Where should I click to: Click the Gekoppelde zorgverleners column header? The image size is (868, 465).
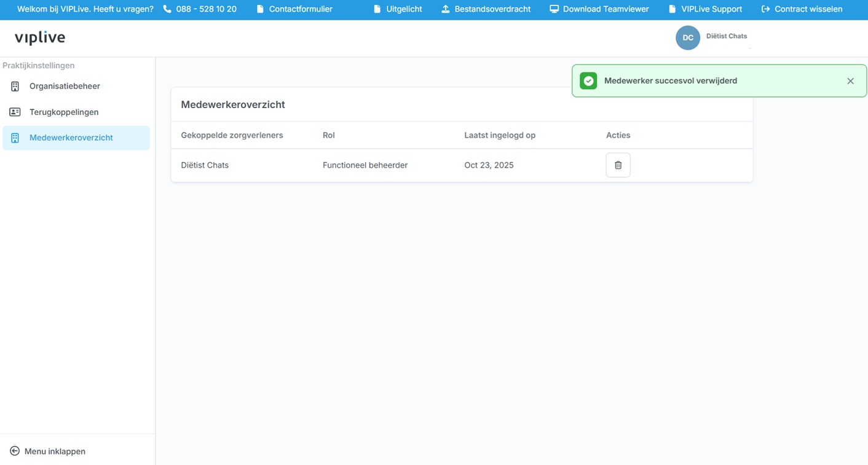(232, 135)
